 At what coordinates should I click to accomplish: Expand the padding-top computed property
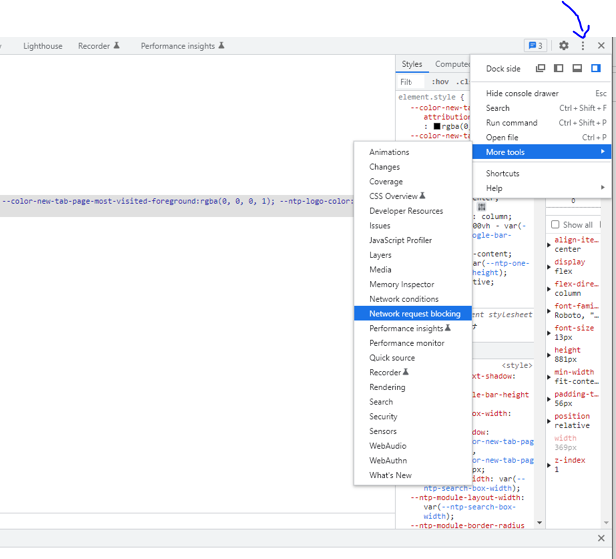[549, 399]
